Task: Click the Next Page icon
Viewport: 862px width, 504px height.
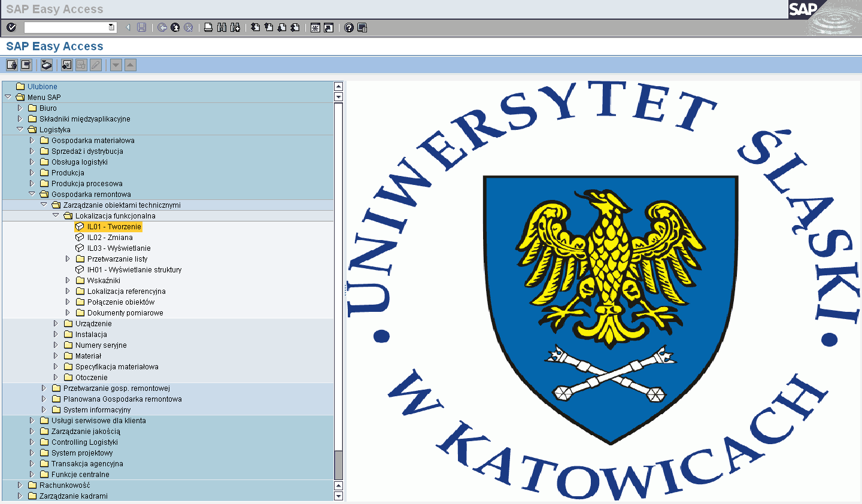Action: [x=281, y=28]
